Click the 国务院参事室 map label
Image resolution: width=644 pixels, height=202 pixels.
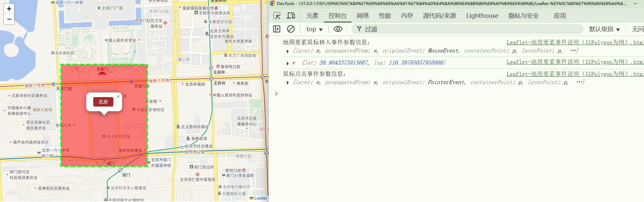tap(130, 151)
